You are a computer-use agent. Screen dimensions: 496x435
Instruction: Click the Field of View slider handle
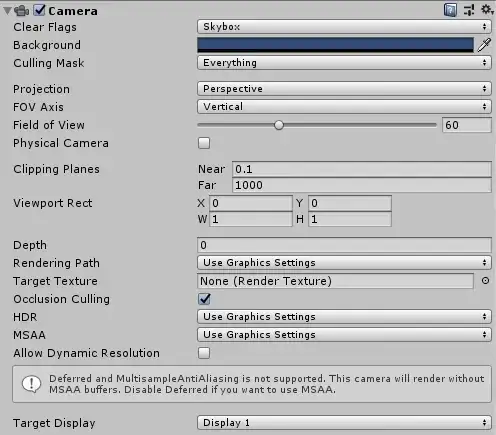[x=279, y=125]
